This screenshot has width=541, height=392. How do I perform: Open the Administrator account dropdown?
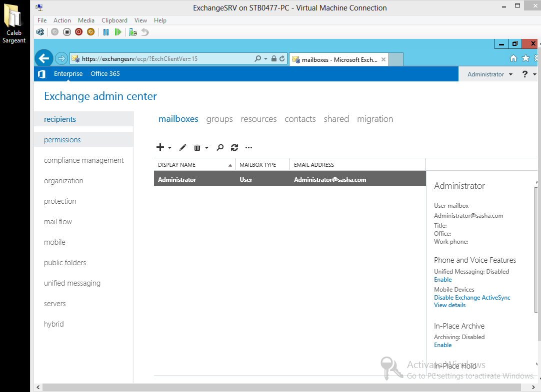pos(490,74)
